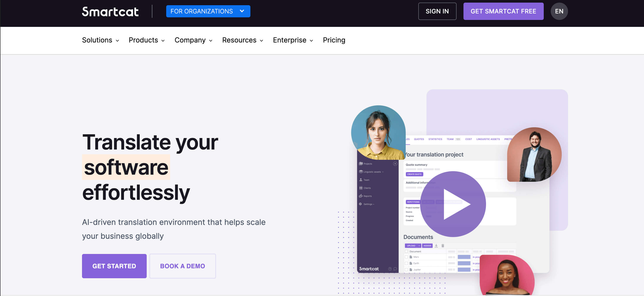Tick the Jupiter document checkbox

click(x=406, y=270)
